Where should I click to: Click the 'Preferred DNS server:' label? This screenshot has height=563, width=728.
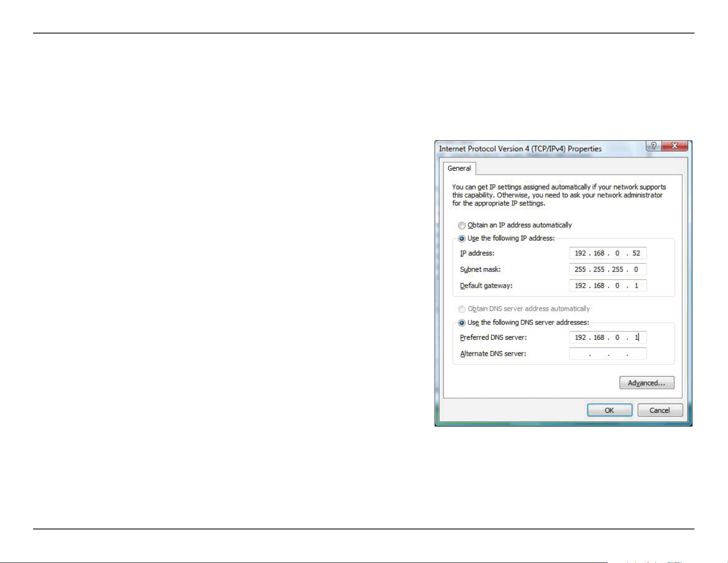point(493,337)
